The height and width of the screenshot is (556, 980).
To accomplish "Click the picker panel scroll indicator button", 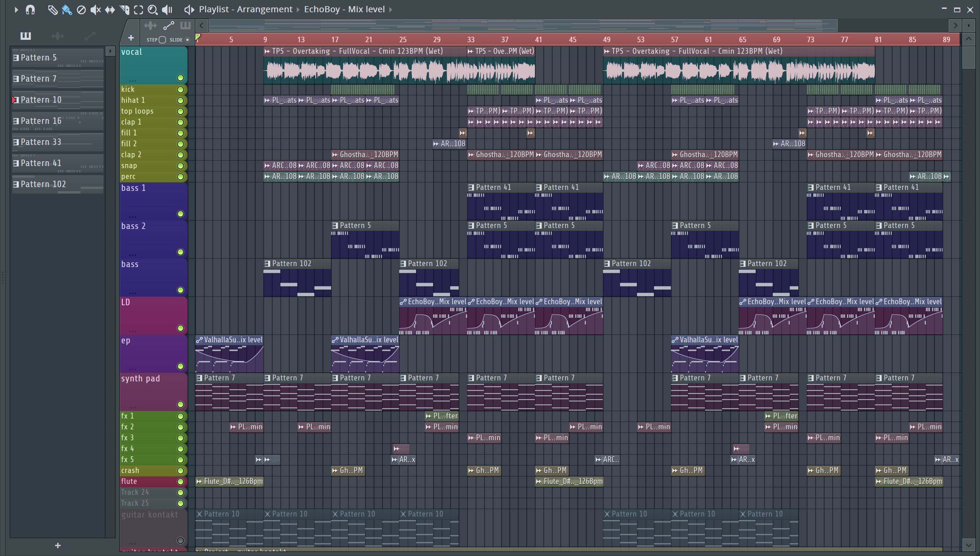I will (x=110, y=51).
